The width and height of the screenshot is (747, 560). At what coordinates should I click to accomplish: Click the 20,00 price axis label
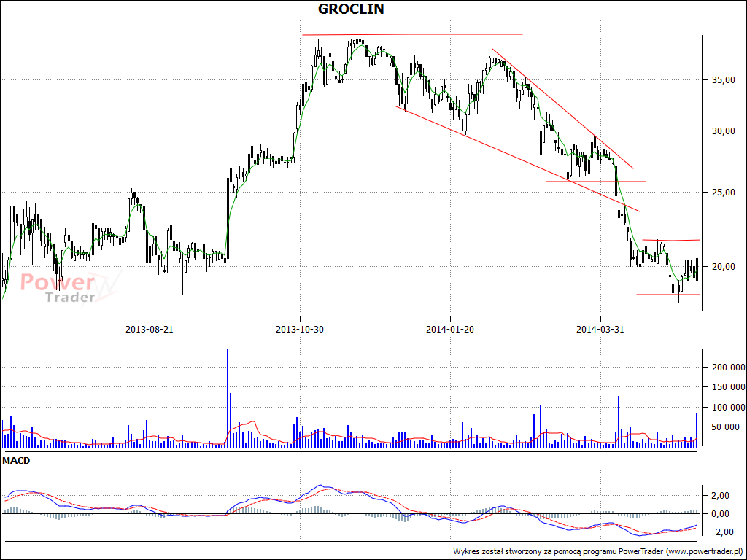pyautogui.click(x=724, y=267)
